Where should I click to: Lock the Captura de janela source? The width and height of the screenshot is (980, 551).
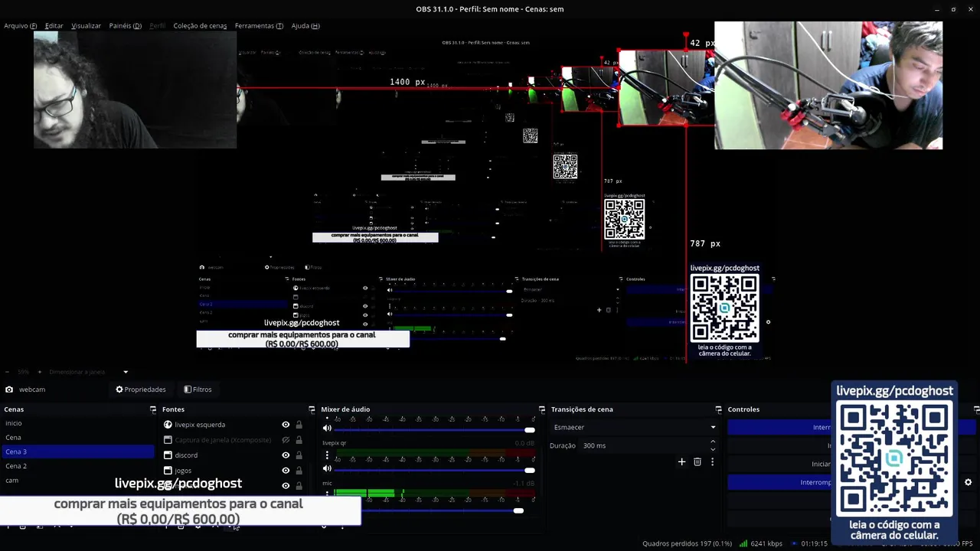tap(299, 440)
